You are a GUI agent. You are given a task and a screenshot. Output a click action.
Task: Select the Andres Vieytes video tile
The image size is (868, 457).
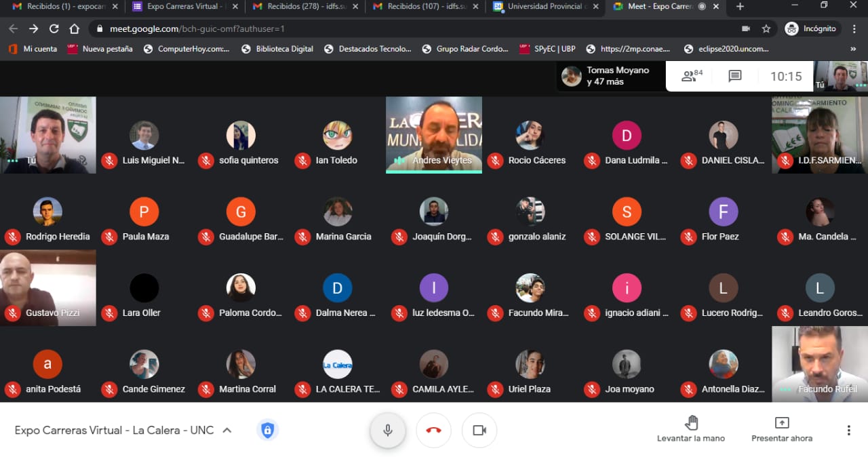tap(434, 135)
